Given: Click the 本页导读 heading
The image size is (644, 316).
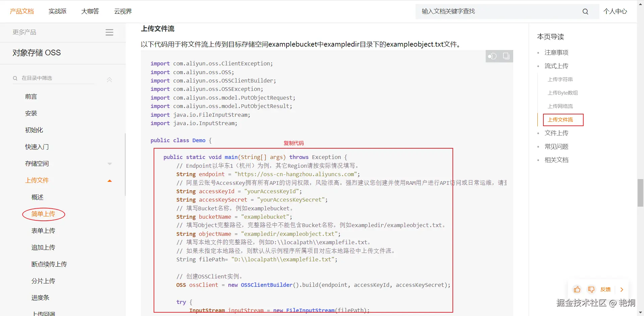Looking at the screenshot, I should pyautogui.click(x=550, y=37).
